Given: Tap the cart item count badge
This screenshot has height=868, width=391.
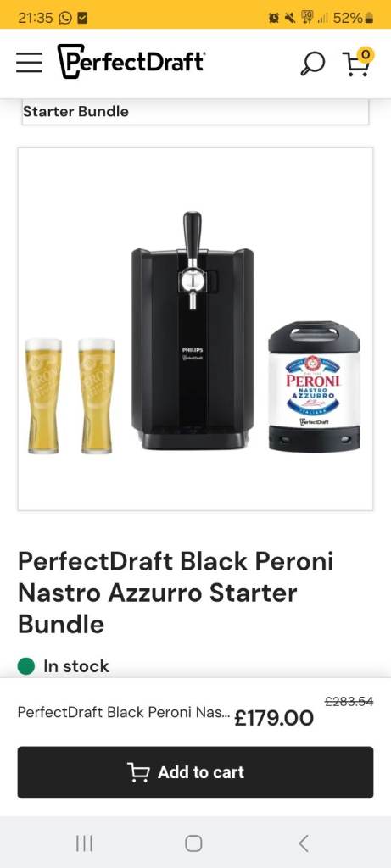Looking at the screenshot, I should coord(366,55).
